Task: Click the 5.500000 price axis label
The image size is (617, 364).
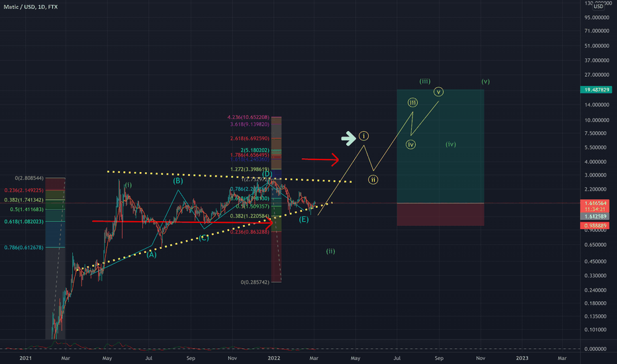Action: (595, 147)
